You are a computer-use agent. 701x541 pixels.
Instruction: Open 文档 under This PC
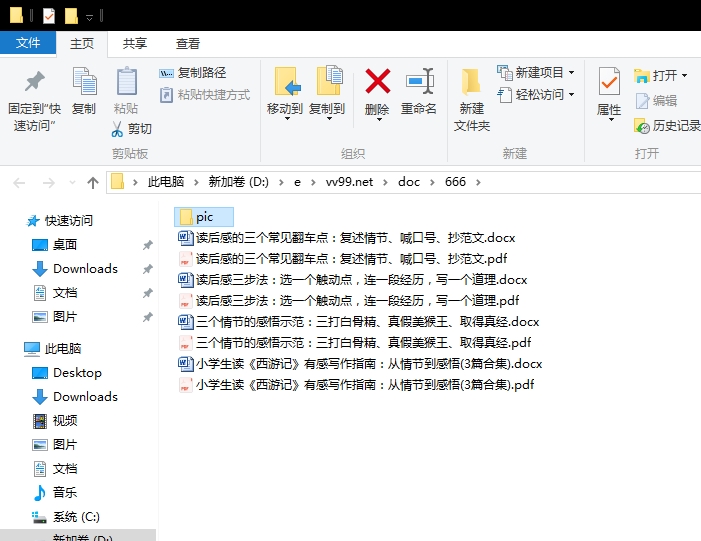pyautogui.click(x=55, y=469)
